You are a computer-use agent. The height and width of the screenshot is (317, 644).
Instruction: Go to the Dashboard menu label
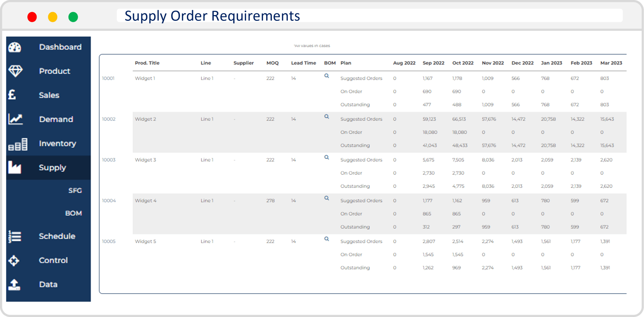tap(60, 47)
